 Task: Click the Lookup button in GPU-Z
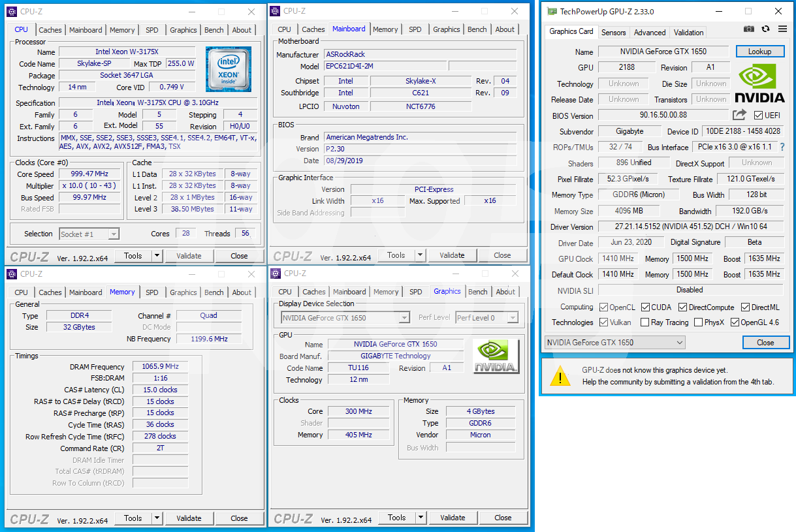[760, 51]
